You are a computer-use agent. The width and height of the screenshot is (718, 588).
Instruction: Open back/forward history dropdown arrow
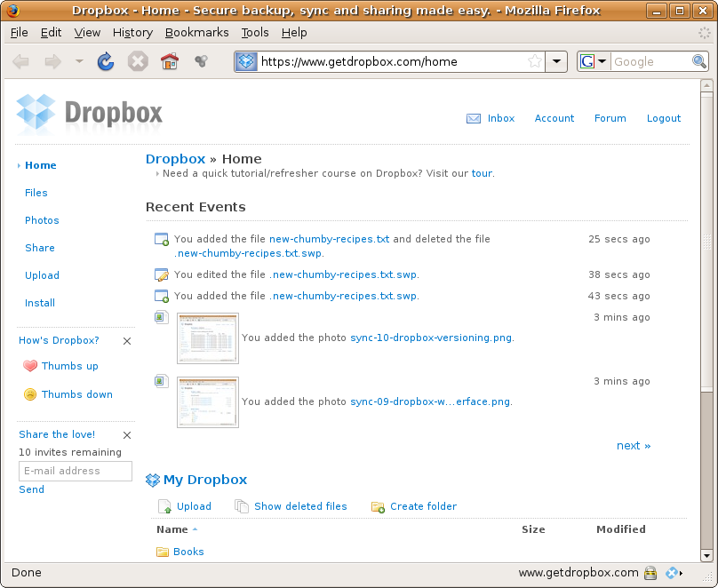click(x=78, y=61)
